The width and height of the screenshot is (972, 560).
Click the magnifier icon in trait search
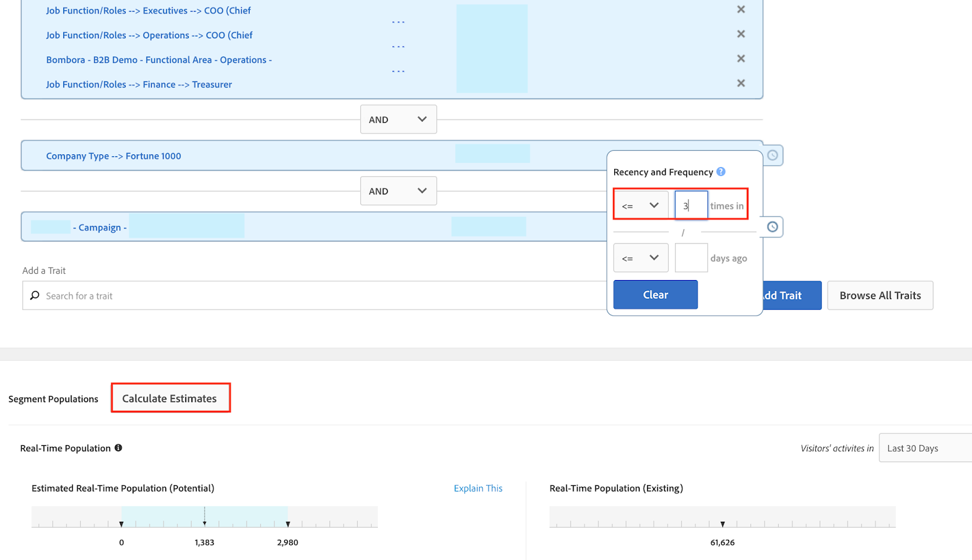pyautogui.click(x=35, y=296)
